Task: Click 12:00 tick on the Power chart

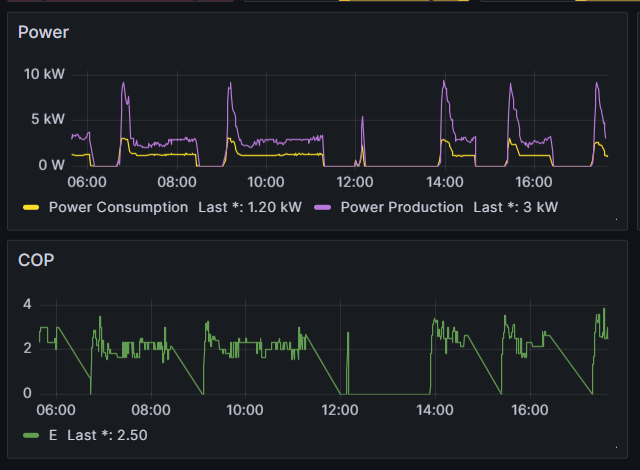Action: click(x=355, y=182)
